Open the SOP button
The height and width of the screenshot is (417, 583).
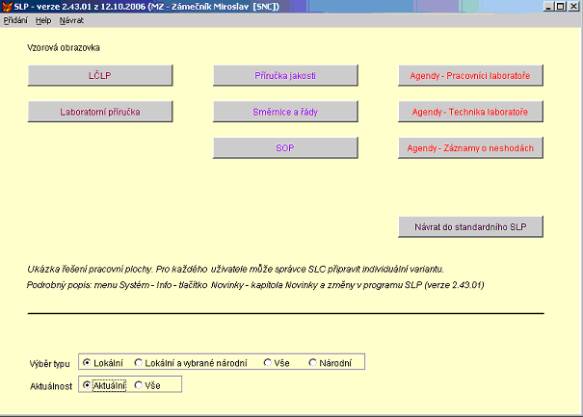point(285,148)
